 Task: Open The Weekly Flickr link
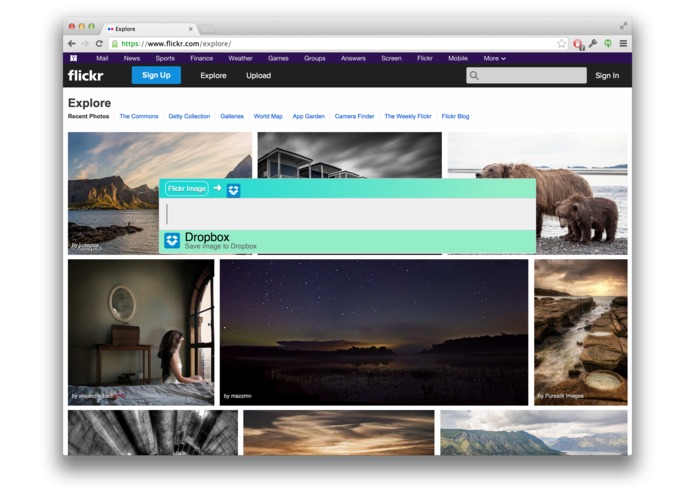pos(408,116)
